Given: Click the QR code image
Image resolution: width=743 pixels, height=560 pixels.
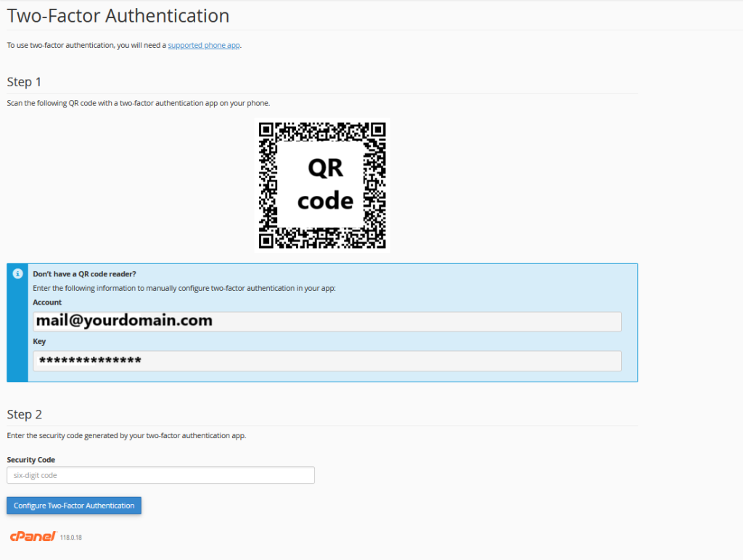Looking at the screenshot, I should click(x=323, y=184).
